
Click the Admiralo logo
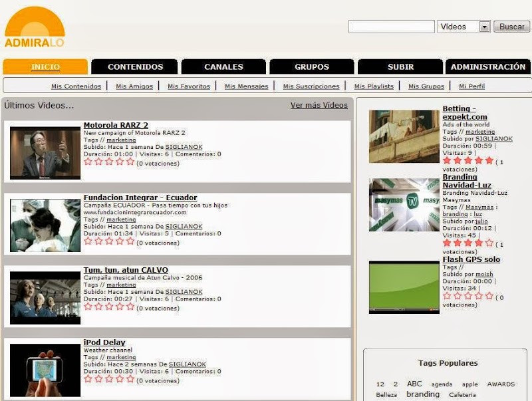tap(35, 27)
